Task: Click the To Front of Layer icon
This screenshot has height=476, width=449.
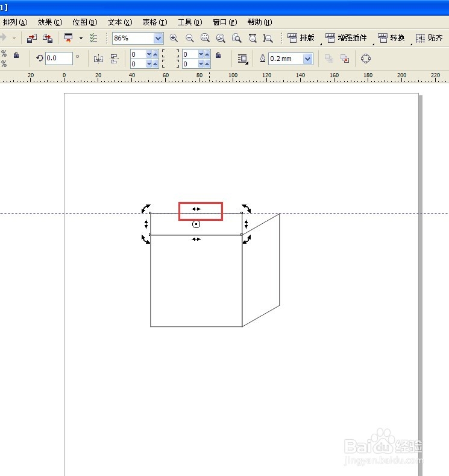Action: tap(329, 59)
